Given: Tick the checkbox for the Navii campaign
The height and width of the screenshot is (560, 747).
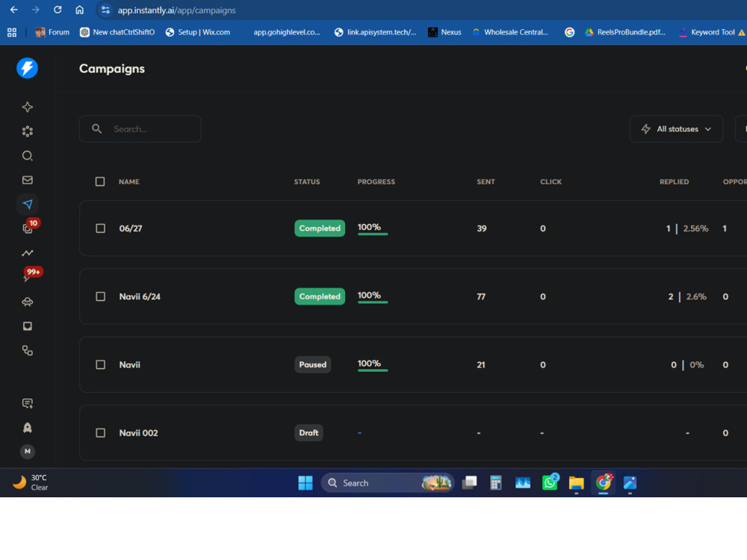Looking at the screenshot, I should pyautogui.click(x=101, y=365).
